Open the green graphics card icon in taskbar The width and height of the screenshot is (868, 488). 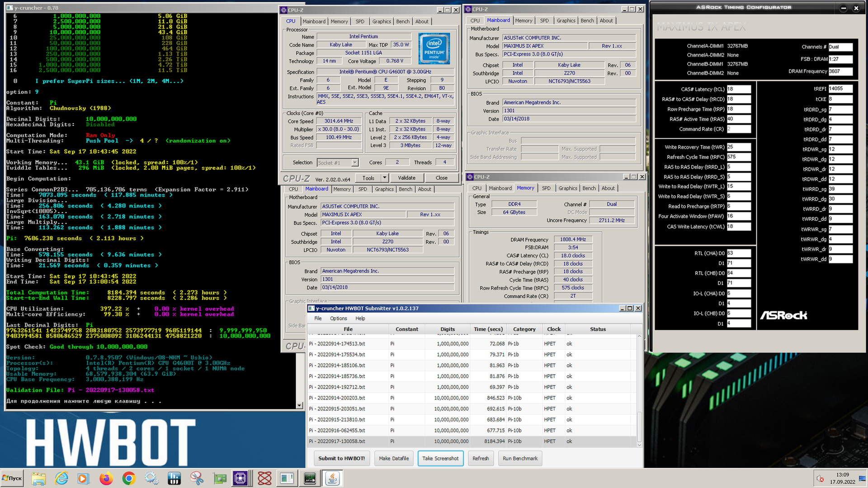pyautogui.click(x=220, y=478)
